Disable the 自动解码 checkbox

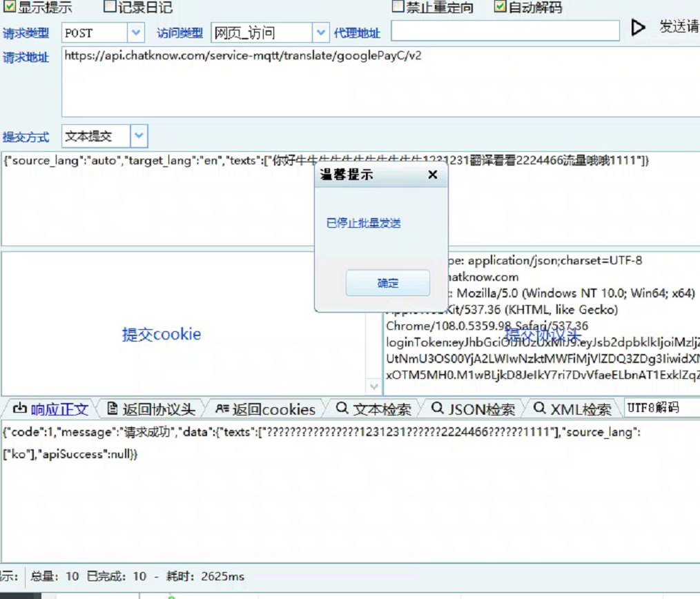[500, 7]
